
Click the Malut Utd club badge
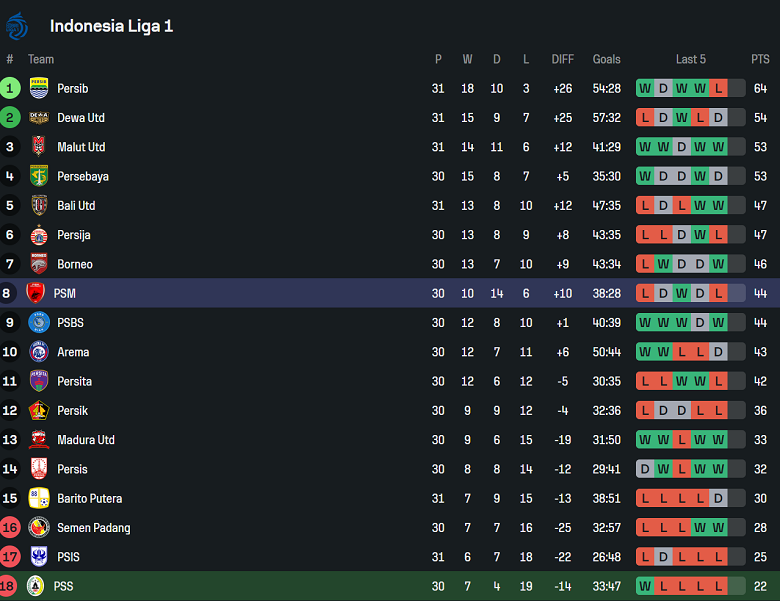pyautogui.click(x=39, y=147)
